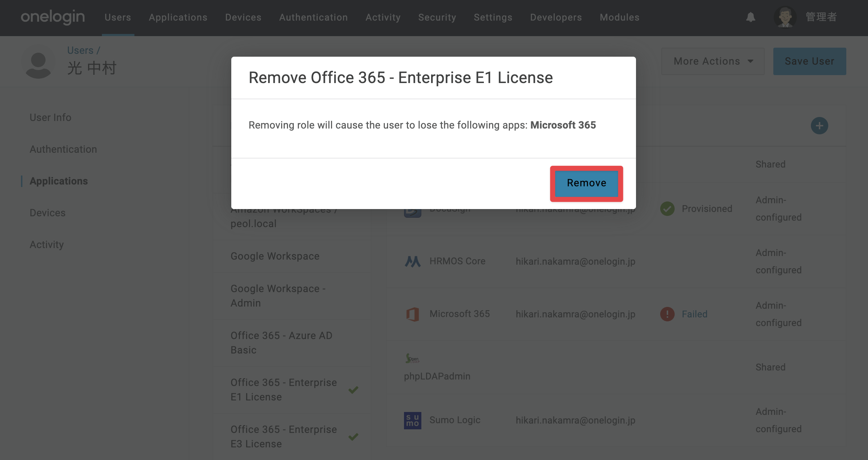
Task: Select the Applications sidebar tab
Action: click(x=59, y=181)
